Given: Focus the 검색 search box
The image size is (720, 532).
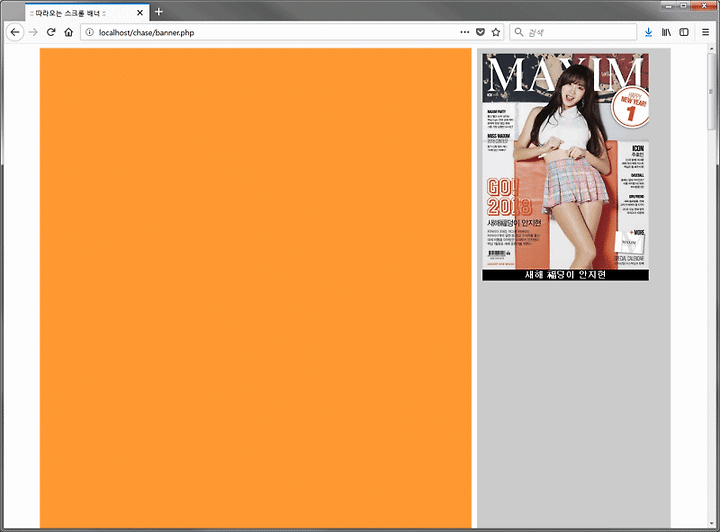Looking at the screenshot, I should [573, 32].
